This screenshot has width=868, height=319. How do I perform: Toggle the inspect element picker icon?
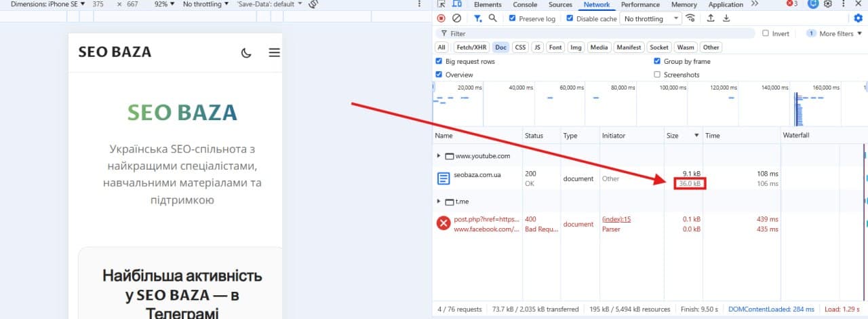pyautogui.click(x=441, y=4)
